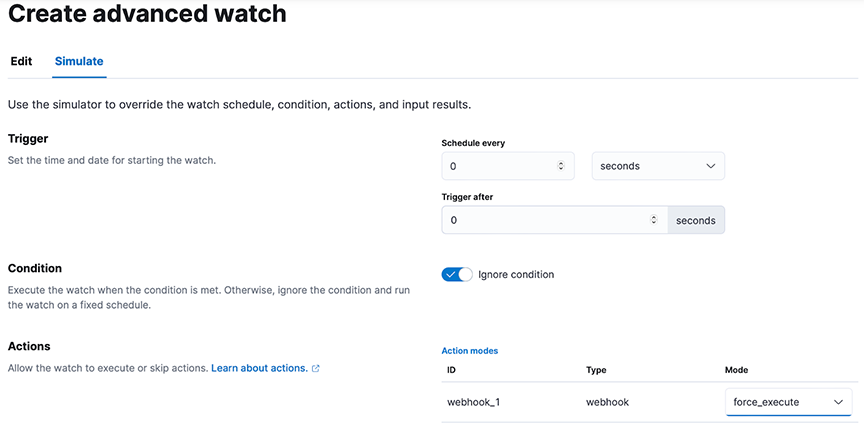Click the Mode column header
The width and height of the screenshot is (864, 444).
tap(736, 370)
